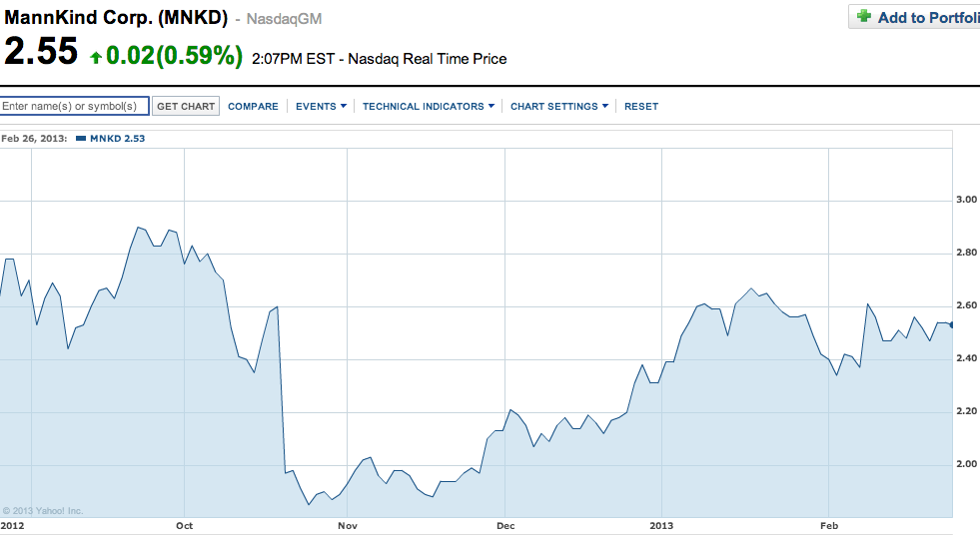Click the 2013 label on time axis

661,526
